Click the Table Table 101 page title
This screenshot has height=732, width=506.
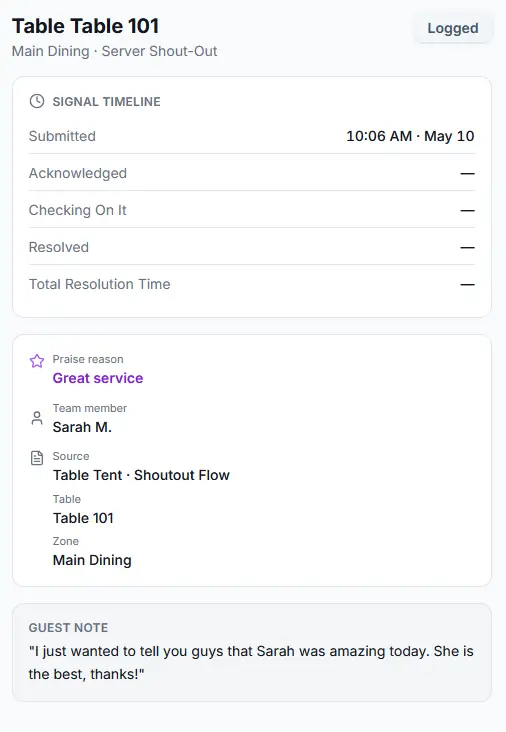85,26
